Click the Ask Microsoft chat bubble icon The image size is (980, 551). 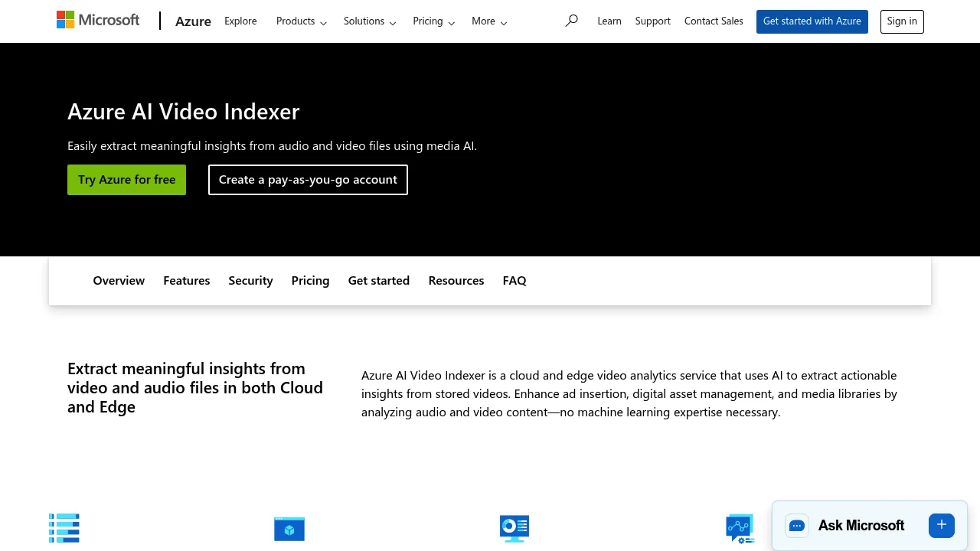797,526
